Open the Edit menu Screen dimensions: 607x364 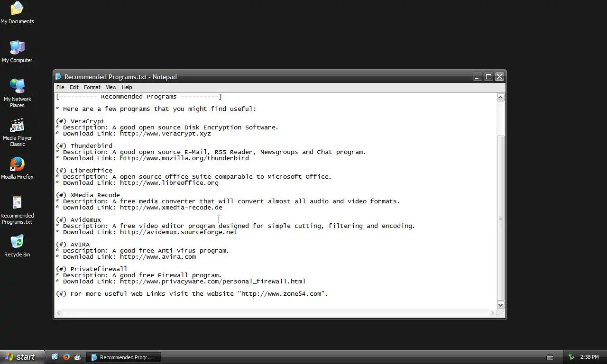(74, 87)
